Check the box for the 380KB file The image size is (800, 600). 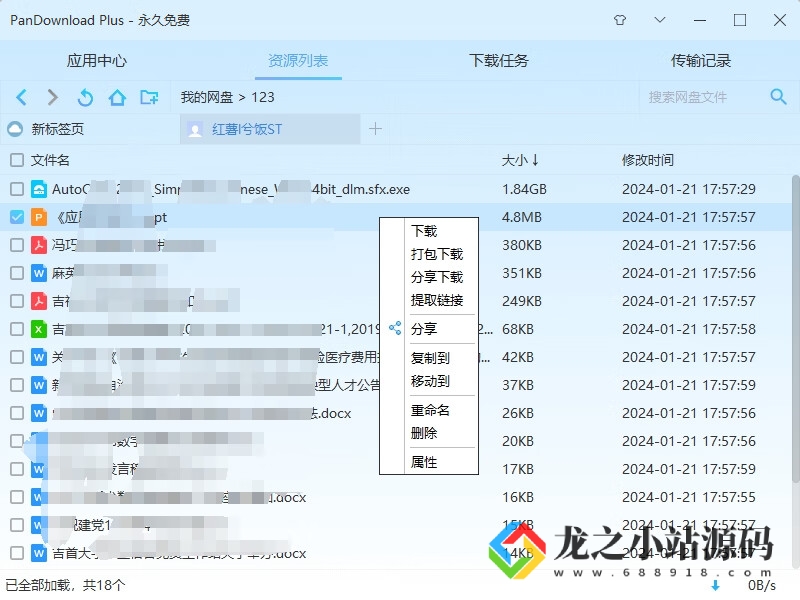pyautogui.click(x=17, y=245)
